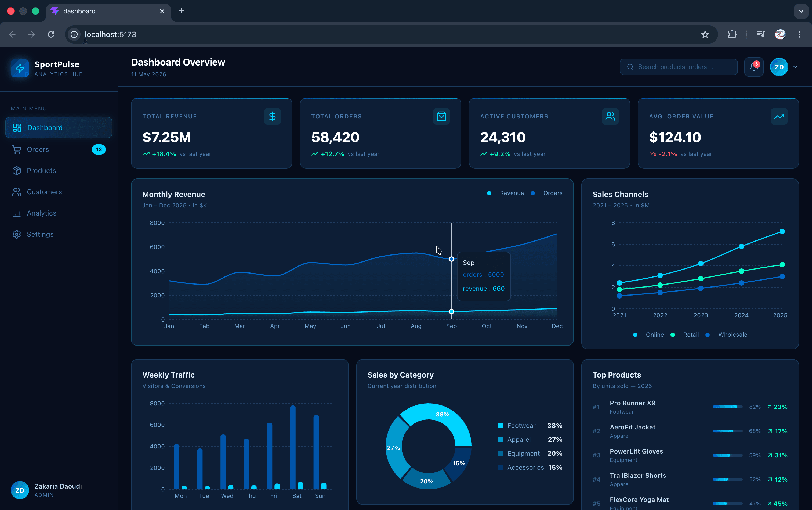Click the Sep revenue data point

pyautogui.click(x=451, y=311)
